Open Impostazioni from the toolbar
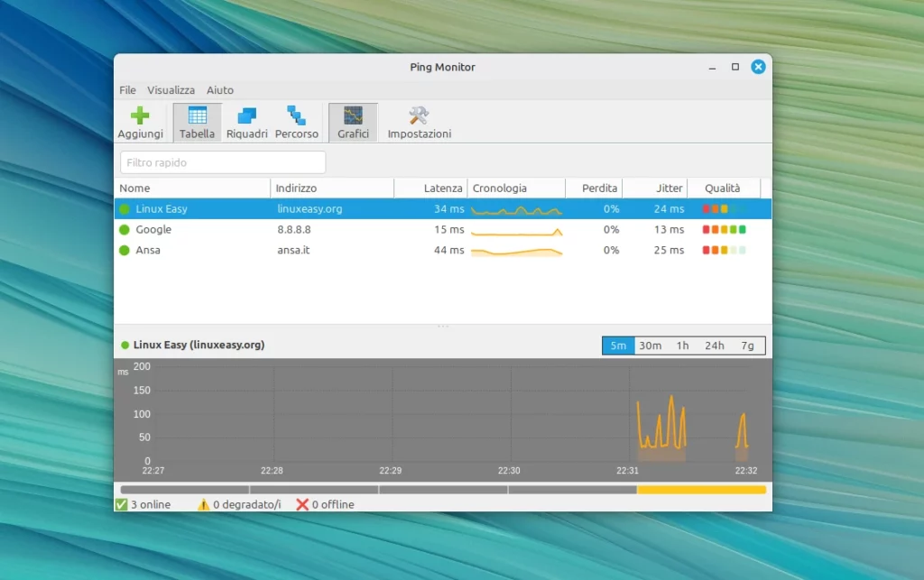924x580 pixels. pos(418,122)
